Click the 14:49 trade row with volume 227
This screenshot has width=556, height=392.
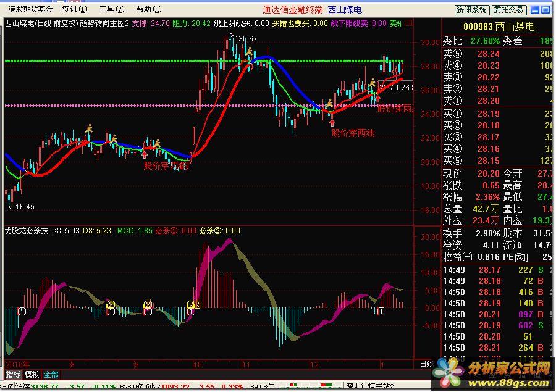498,270
